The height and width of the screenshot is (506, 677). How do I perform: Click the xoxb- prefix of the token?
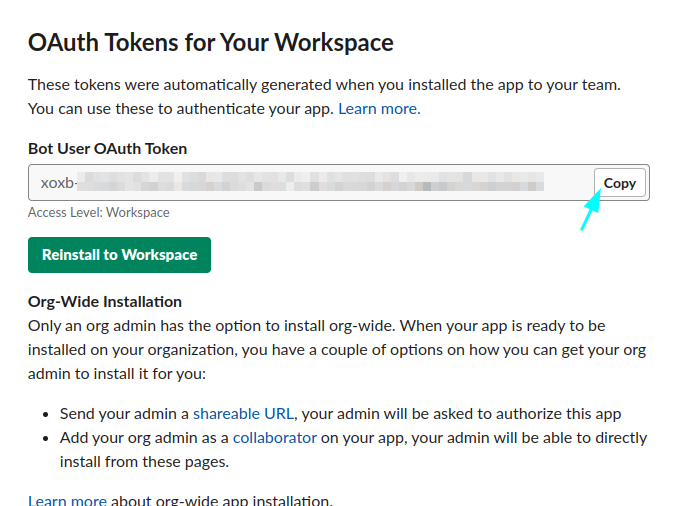[x=58, y=183]
